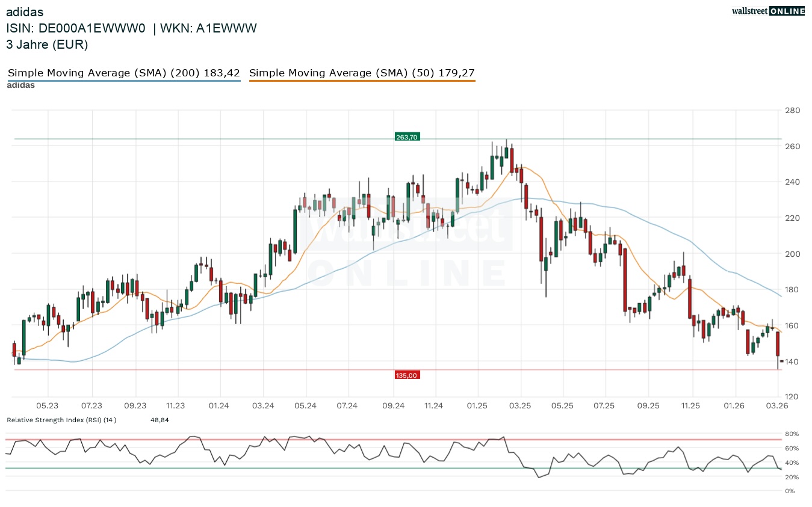Image resolution: width=812 pixels, height=507 pixels.
Task: Select the 3 Jahre (EUR) period label
Action: (47, 44)
